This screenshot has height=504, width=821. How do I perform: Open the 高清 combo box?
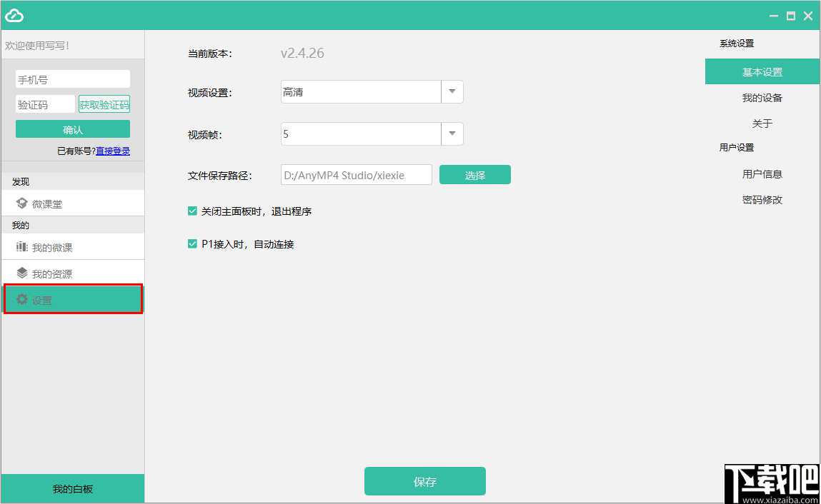coord(361,91)
